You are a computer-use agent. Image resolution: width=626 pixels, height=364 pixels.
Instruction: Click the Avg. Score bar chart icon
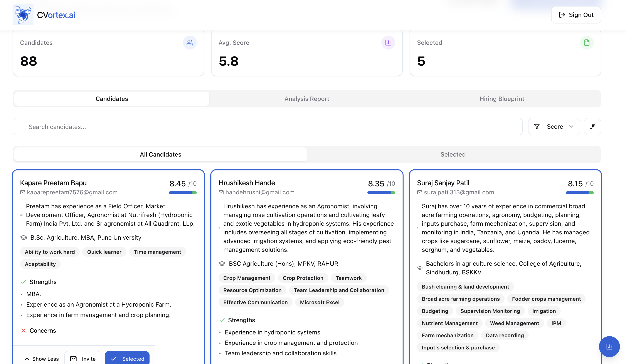coord(388,43)
